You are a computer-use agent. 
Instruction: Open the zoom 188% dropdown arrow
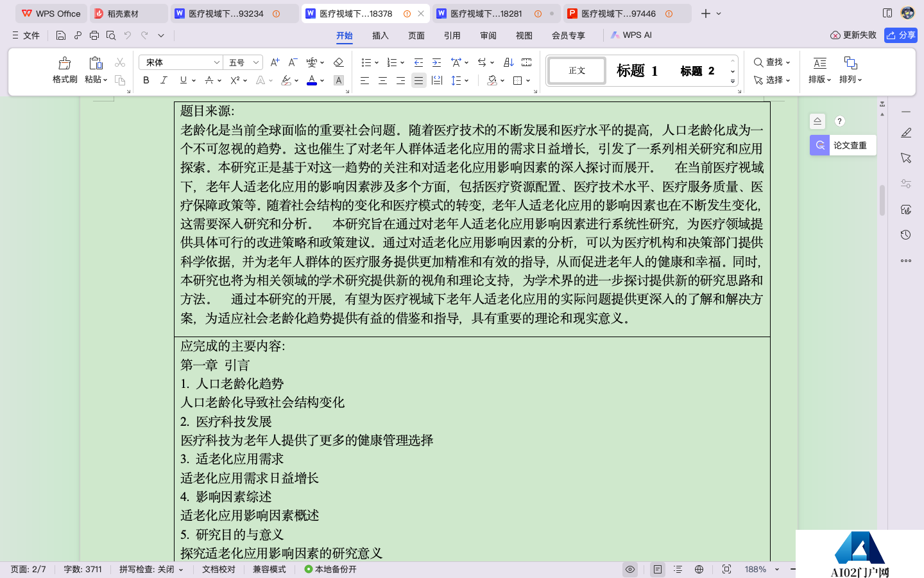pos(777,569)
